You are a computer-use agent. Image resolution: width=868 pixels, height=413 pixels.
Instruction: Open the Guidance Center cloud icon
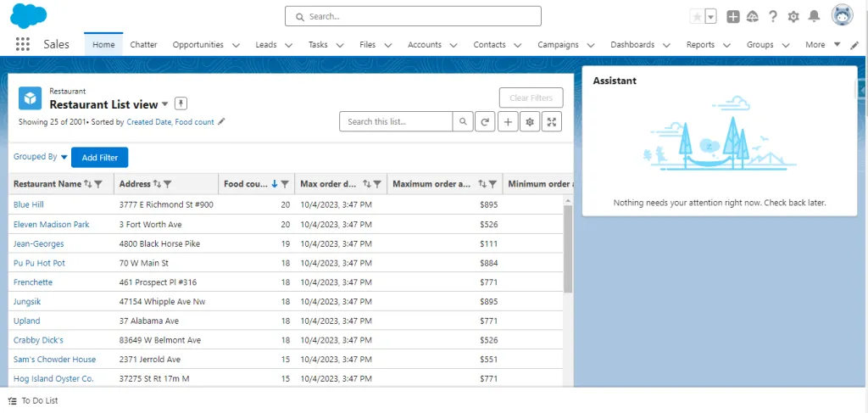[x=753, y=17]
